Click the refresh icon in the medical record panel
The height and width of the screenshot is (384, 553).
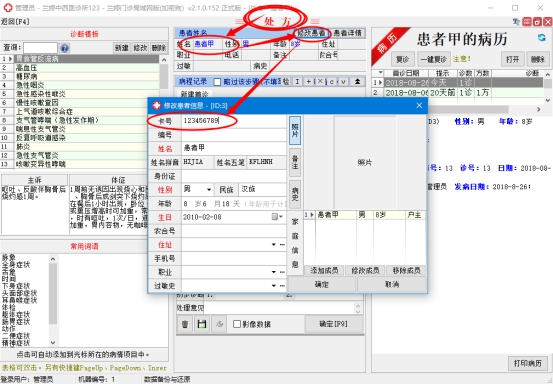click(541, 37)
